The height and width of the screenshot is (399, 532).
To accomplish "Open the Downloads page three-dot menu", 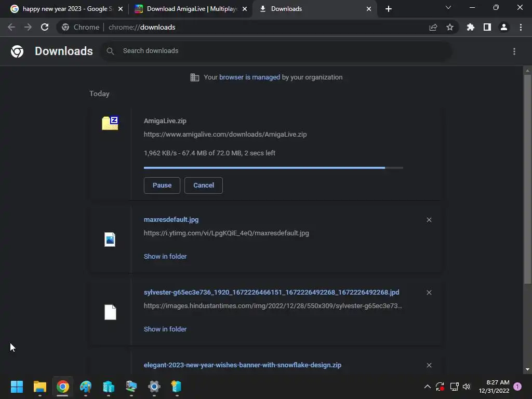I will pos(514,51).
